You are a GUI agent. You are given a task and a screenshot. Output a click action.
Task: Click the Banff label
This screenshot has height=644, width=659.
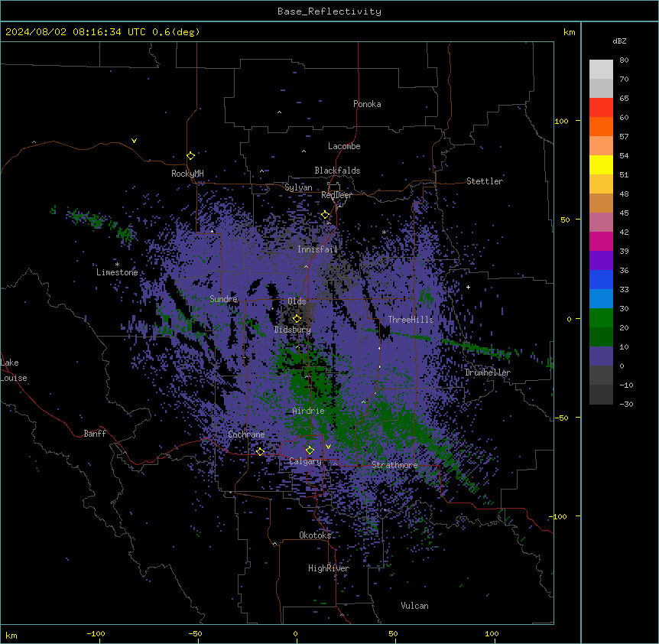[x=95, y=434]
